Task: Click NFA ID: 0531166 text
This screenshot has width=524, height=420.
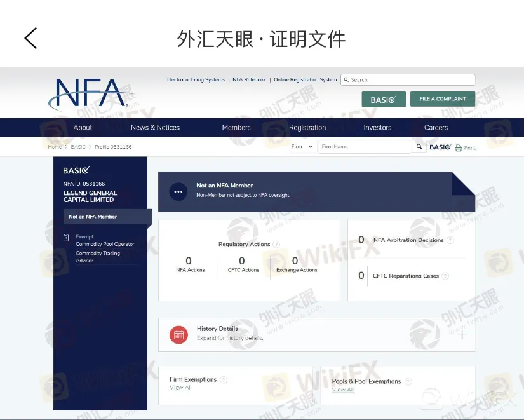Action: 84,184
